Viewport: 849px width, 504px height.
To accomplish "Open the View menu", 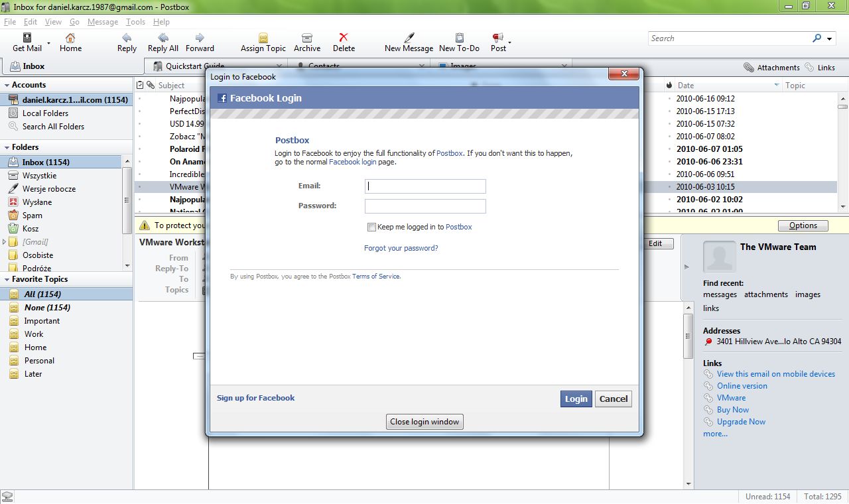I will pos(53,22).
